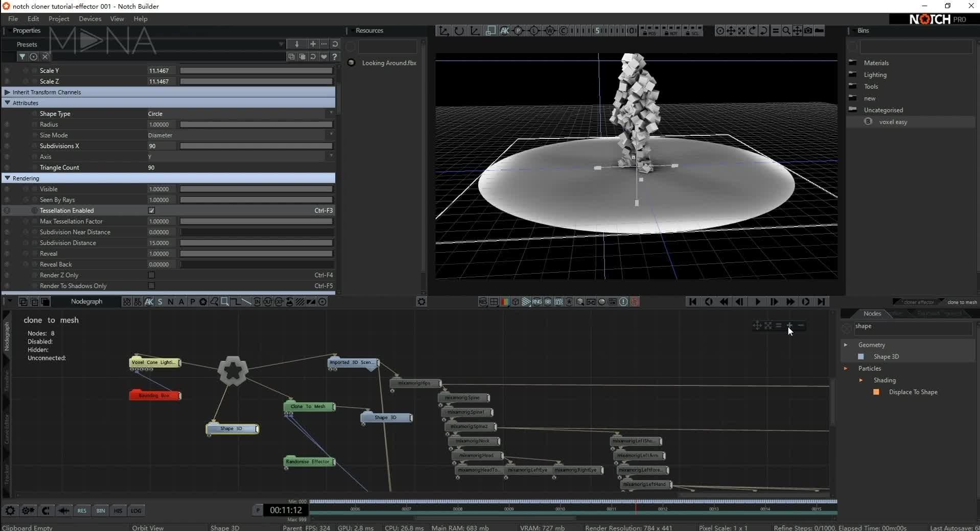Open the Devices menu
This screenshot has height=531, width=980.
(90, 19)
